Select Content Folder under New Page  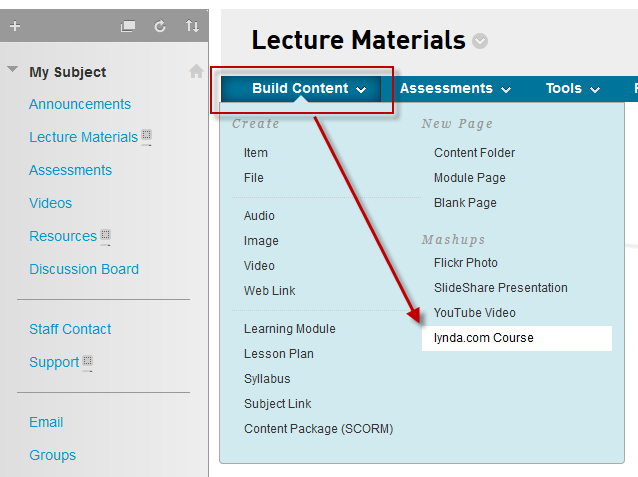(475, 153)
